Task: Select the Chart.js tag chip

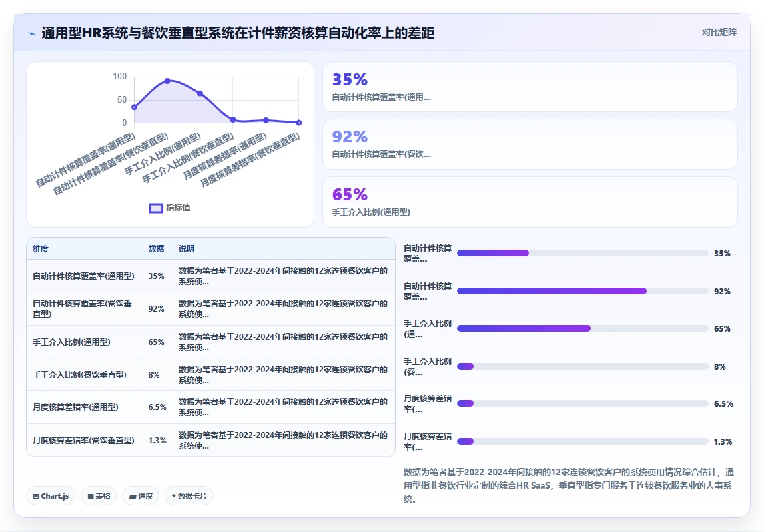Action: (x=51, y=496)
